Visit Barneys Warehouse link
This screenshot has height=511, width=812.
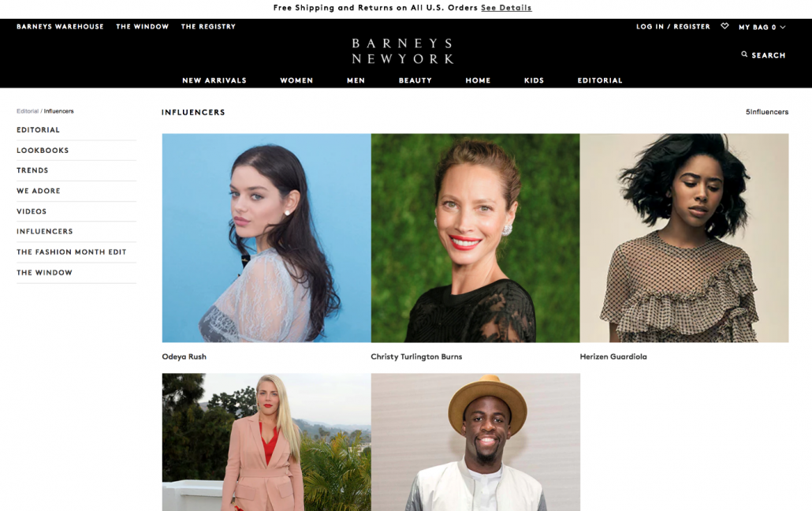(60, 27)
